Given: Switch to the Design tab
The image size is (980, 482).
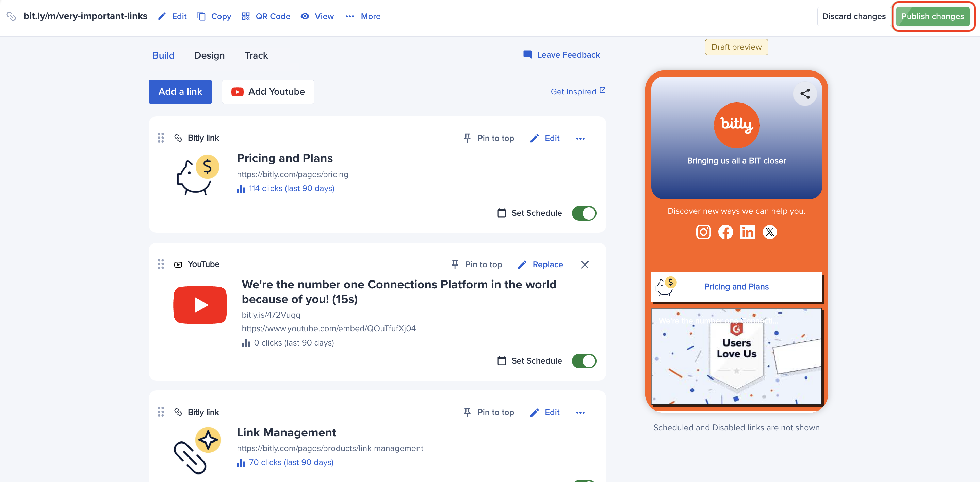Looking at the screenshot, I should (209, 55).
